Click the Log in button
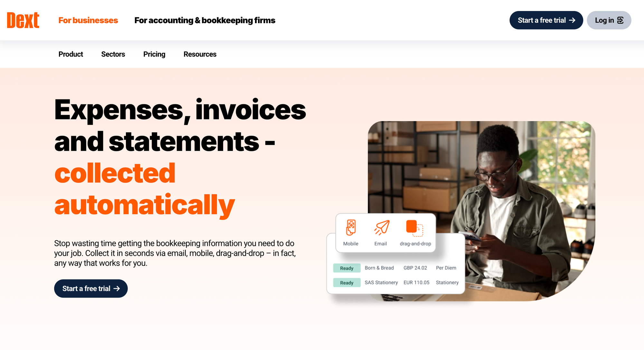Viewport: 644px width, 350px height. point(609,20)
